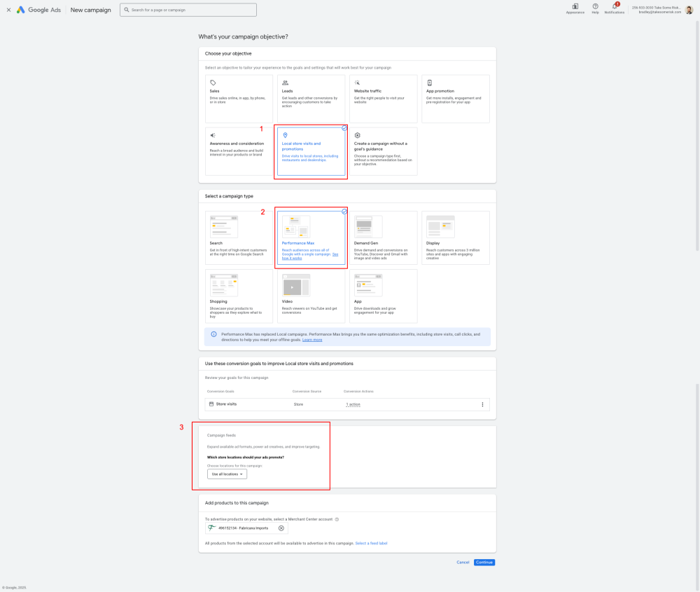This screenshot has width=700, height=592.
Task: Open the account profile avatar
Action: [689, 9]
